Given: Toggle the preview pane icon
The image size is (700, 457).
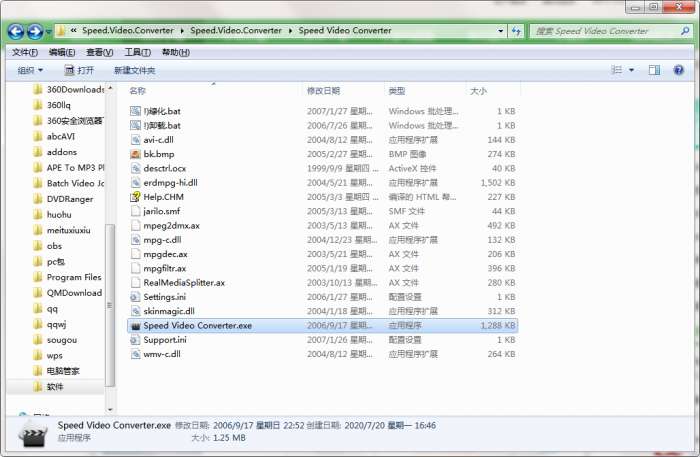Looking at the screenshot, I should click(x=654, y=70).
